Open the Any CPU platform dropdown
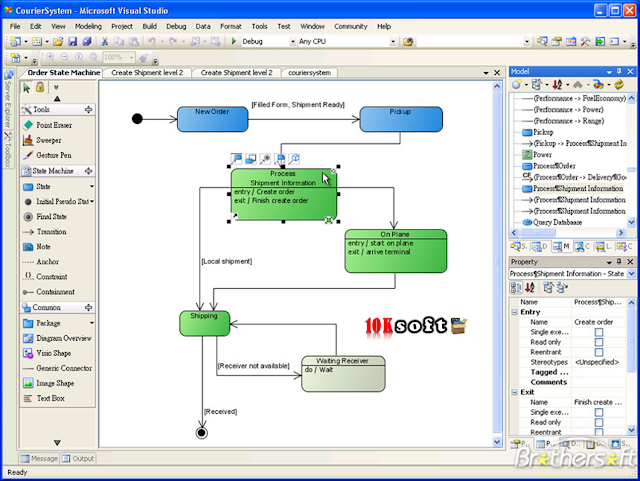This screenshot has height=481, width=640. click(393, 42)
